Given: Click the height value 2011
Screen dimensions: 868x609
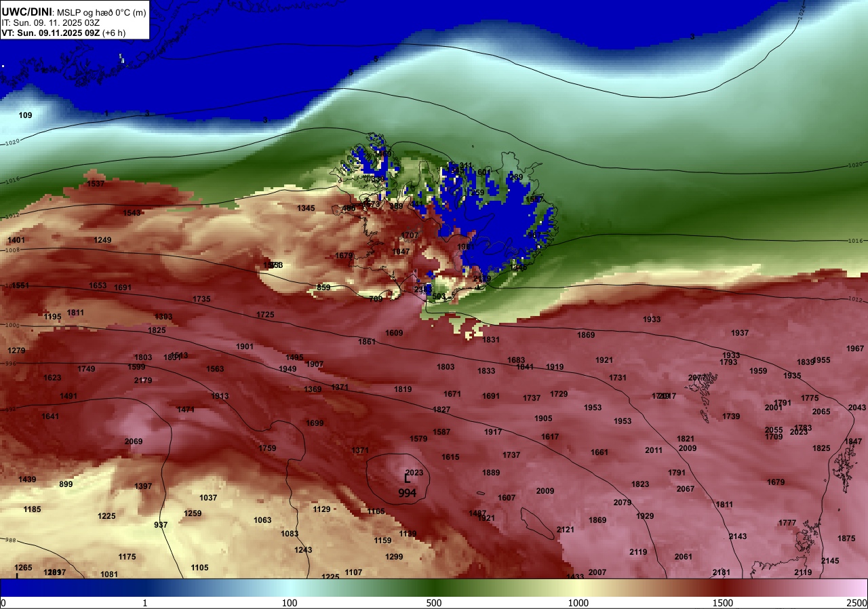Looking at the screenshot, I should point(654,450).
